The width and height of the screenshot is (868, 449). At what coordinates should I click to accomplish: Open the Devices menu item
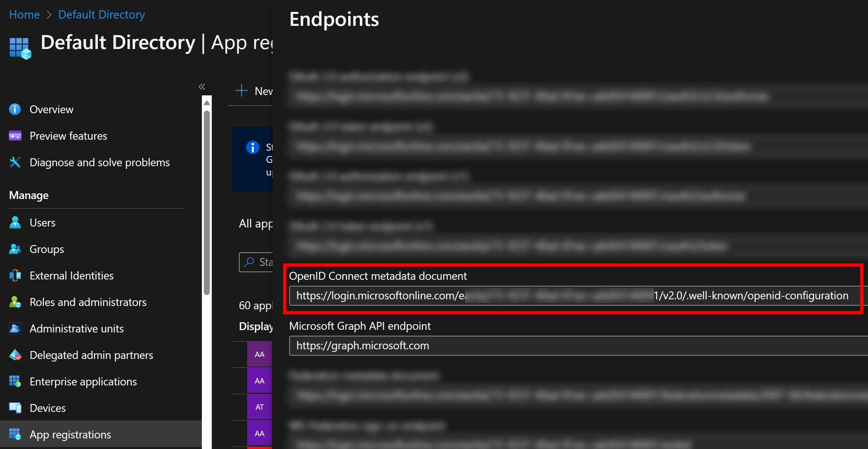tap(48, 408)
